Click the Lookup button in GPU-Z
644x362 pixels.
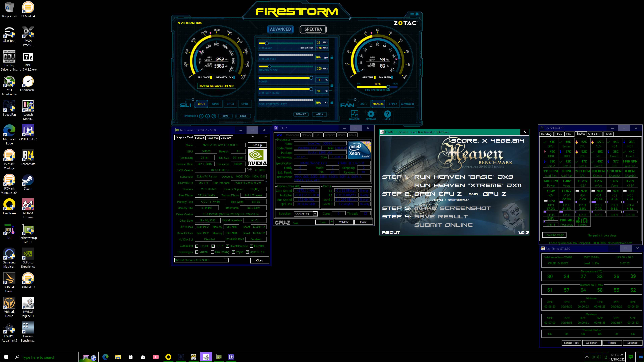tap(257, 145)
